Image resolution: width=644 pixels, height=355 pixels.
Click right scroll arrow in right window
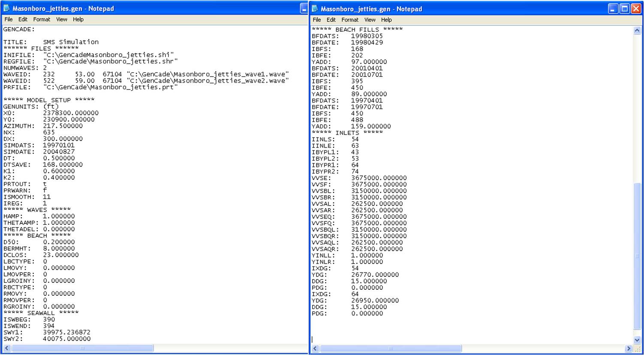point(629,349)
